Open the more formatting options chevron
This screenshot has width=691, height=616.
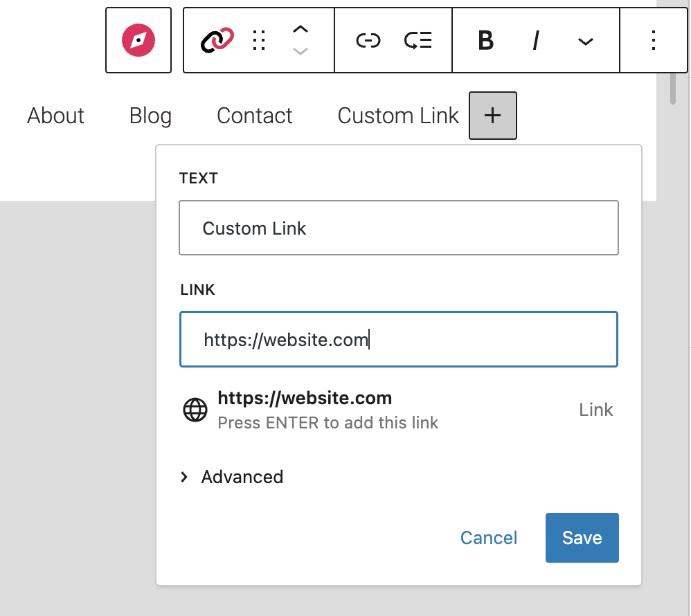click(586, 42)
